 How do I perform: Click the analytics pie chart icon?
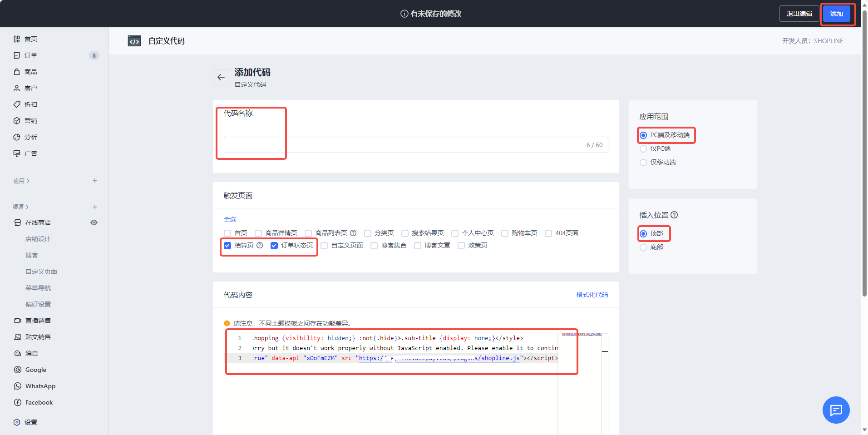17,137
